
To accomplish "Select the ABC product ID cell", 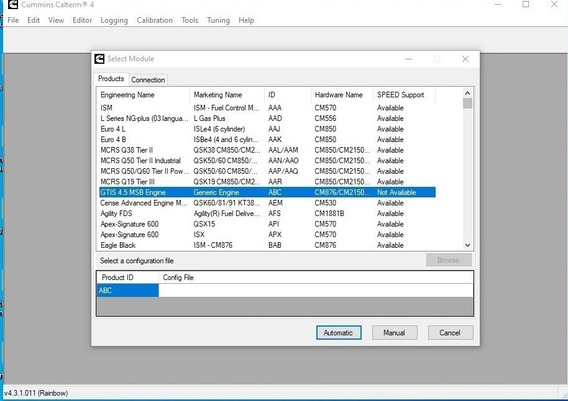I will tap(128, 291).
